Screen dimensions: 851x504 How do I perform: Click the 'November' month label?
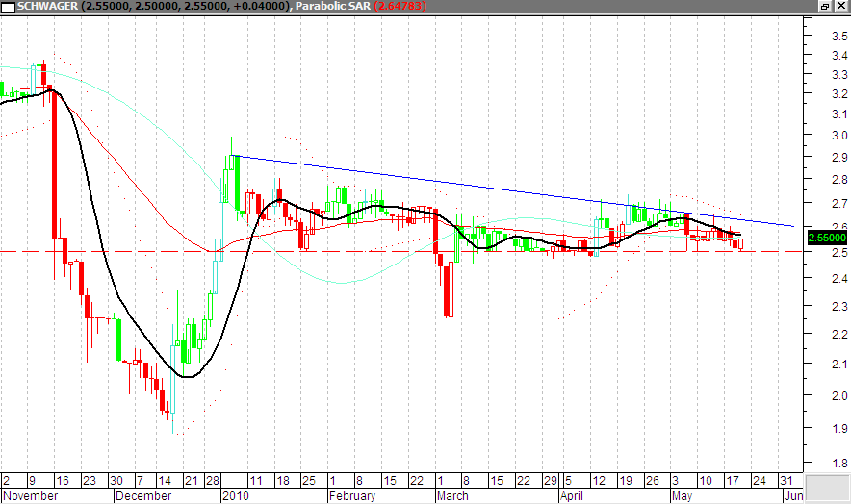31,496
